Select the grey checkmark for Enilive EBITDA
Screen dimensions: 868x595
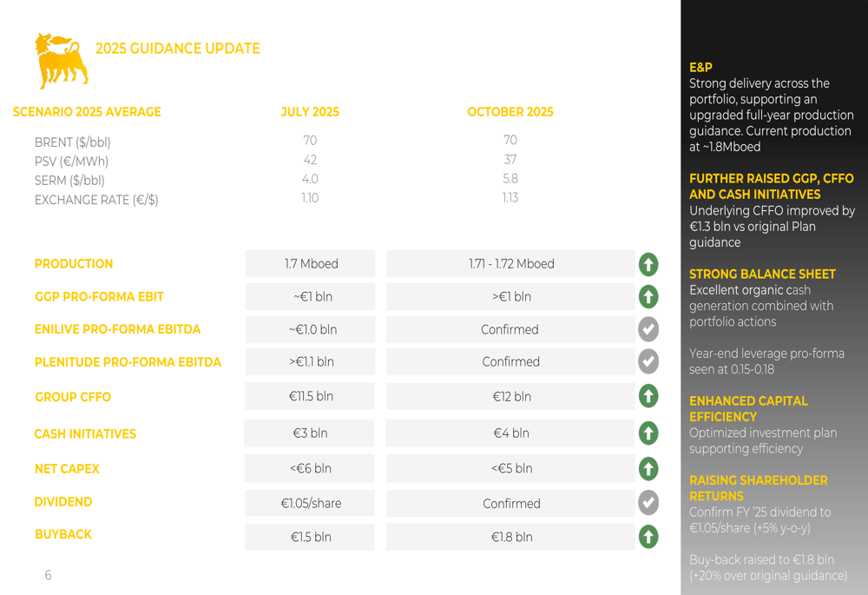(x=648, y=329)
